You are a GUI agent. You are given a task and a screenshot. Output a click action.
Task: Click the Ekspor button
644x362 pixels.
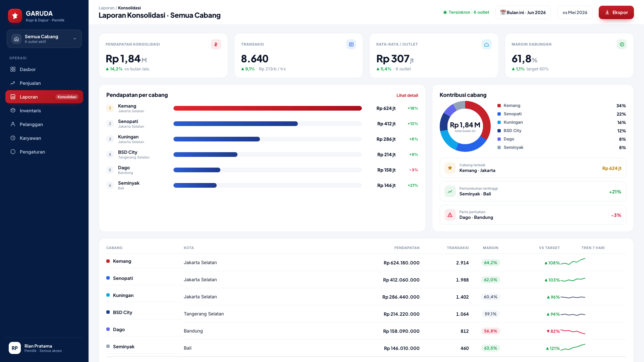(x=616, y=12)
